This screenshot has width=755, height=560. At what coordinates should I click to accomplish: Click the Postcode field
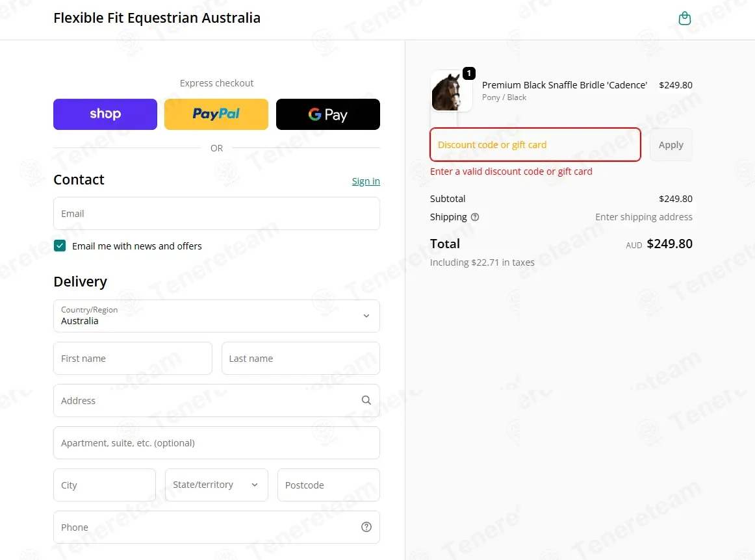click(x=328, y=485)
